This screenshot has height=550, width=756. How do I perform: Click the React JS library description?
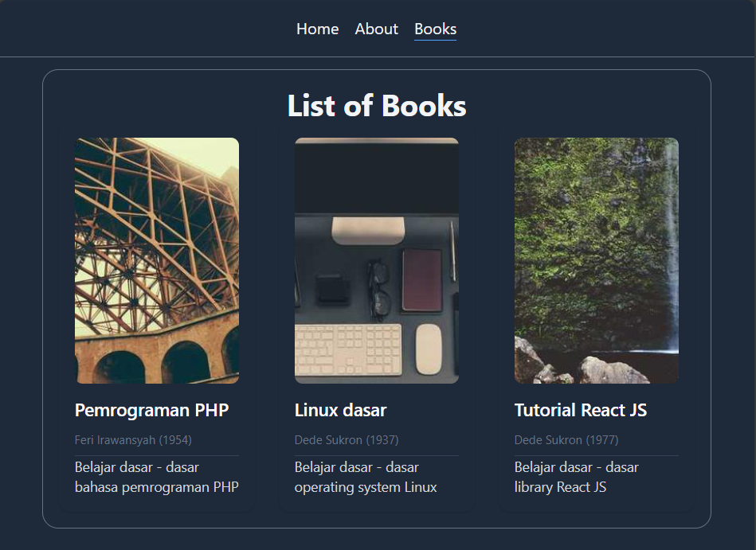pos(576,477)
